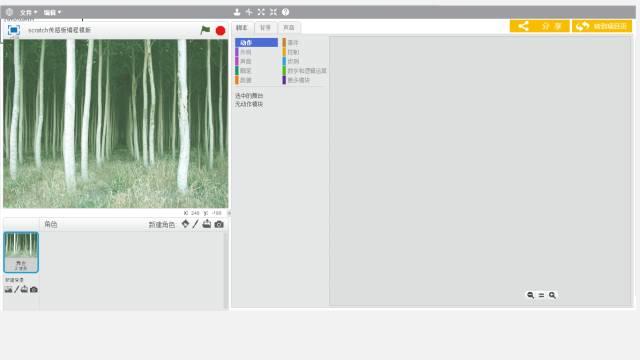Select the Pen (画笔) block category
The width and height of the screenshot is (640, 360).
(x=256, y=71)
